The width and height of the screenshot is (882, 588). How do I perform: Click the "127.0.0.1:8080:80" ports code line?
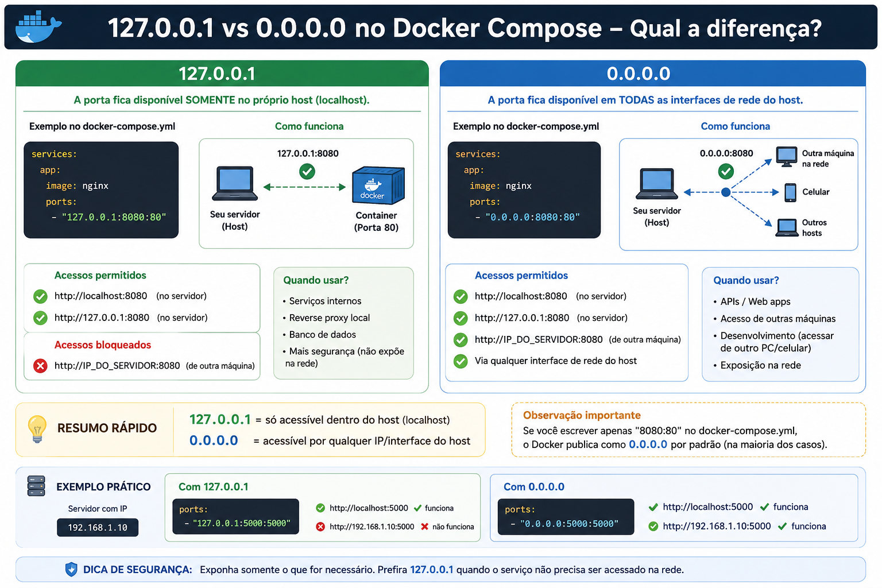(109, 217)
